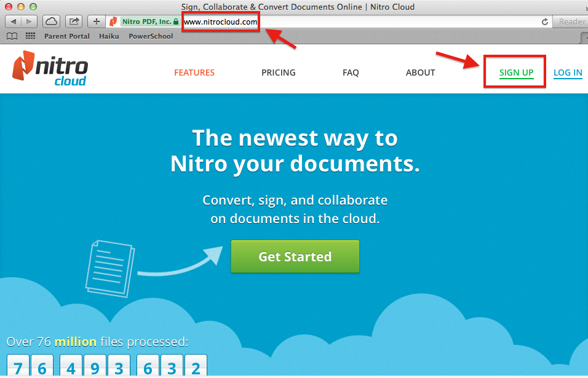Click the Share button in the toolbar
This screenshot has height=378, width=588.
click(x=74, y=22)
